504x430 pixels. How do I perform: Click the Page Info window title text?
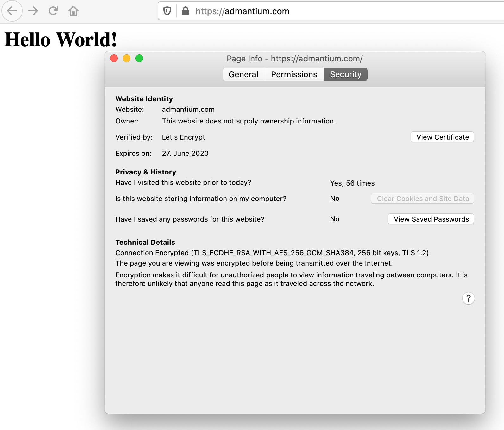click(295, 59)
